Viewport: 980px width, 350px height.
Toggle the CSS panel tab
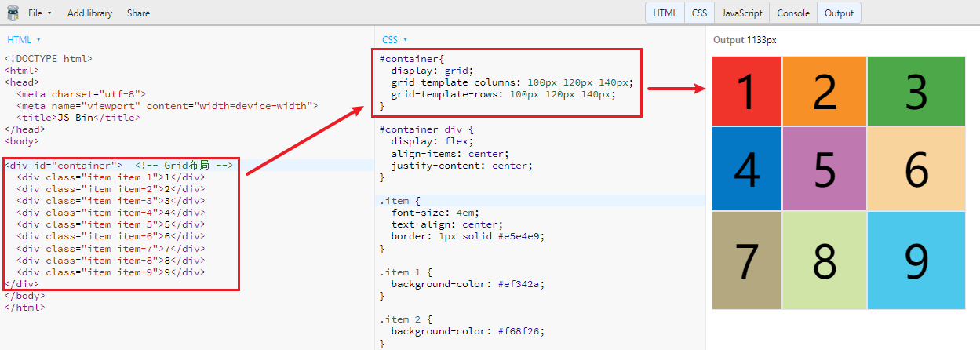699,13
